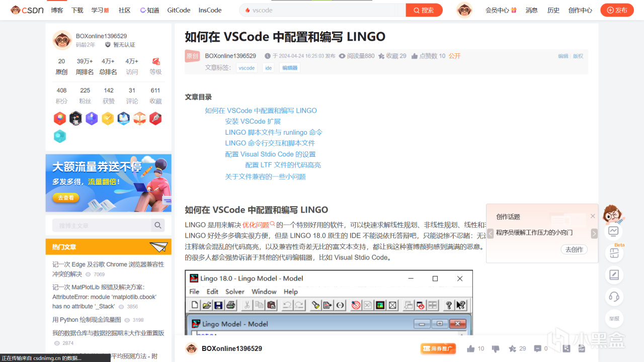Click the 收藏 29 star in article info bar
The height and width of the screenshot is (362, 644).
[x=392, y=56]
